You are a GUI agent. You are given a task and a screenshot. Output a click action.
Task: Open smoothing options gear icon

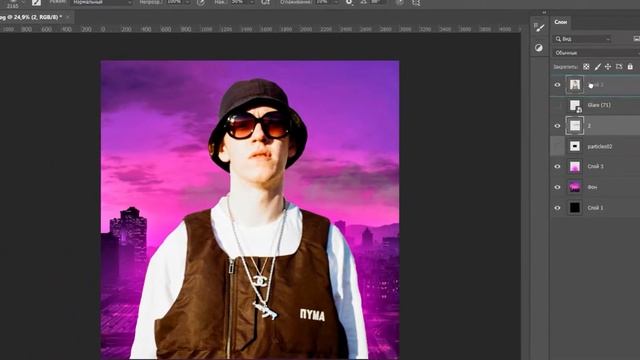coord(349,2)
